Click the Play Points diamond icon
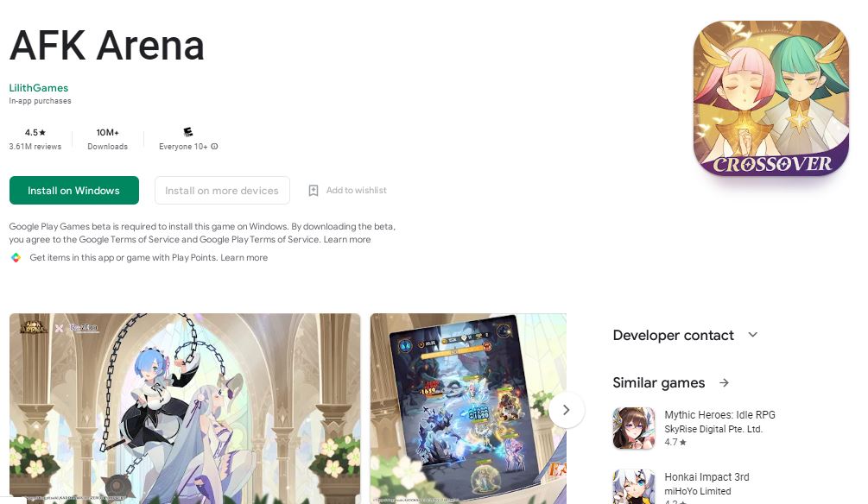 click(16, 258)
